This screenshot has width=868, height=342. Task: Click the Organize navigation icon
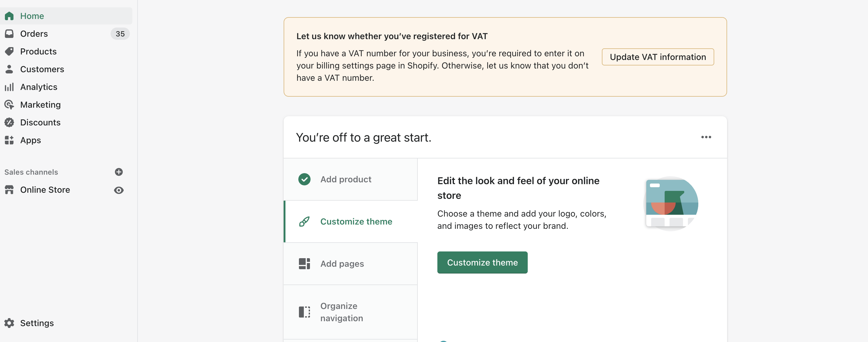(x=304, y=312)
